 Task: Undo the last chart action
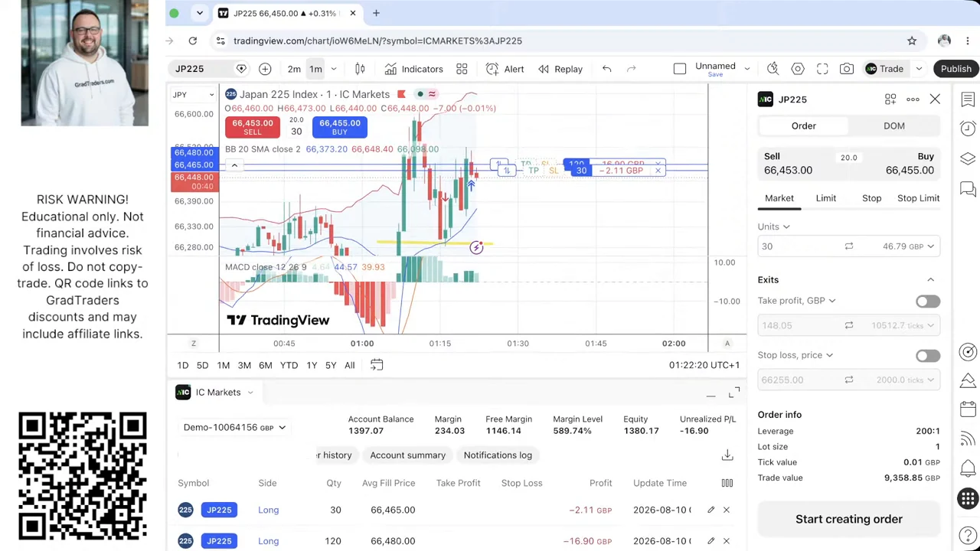point(606,69)
